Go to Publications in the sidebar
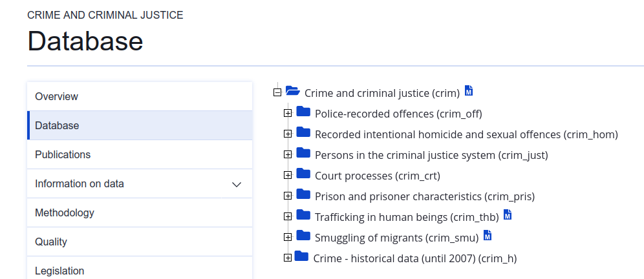This screenshot has width=644, height=279. point(140,155)
